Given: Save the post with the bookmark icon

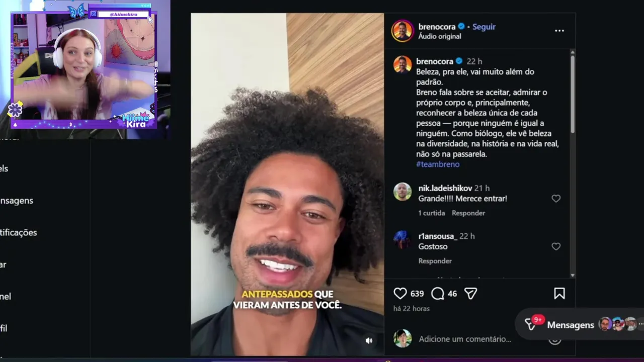Looking at the screenshot, I should tap(559, 294).
